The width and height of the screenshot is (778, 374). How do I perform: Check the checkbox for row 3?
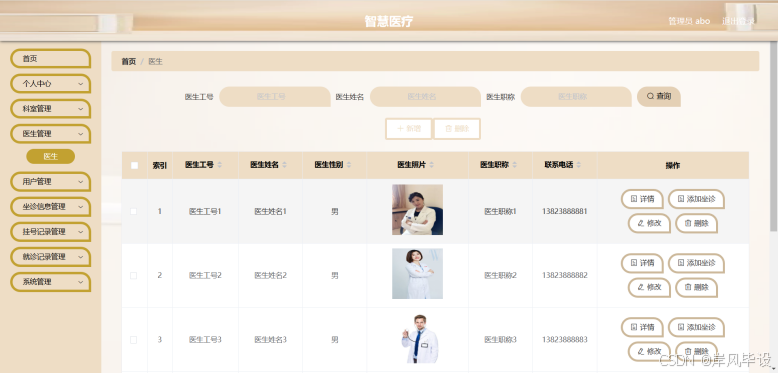pyautogui.click(x=133, y=340)
